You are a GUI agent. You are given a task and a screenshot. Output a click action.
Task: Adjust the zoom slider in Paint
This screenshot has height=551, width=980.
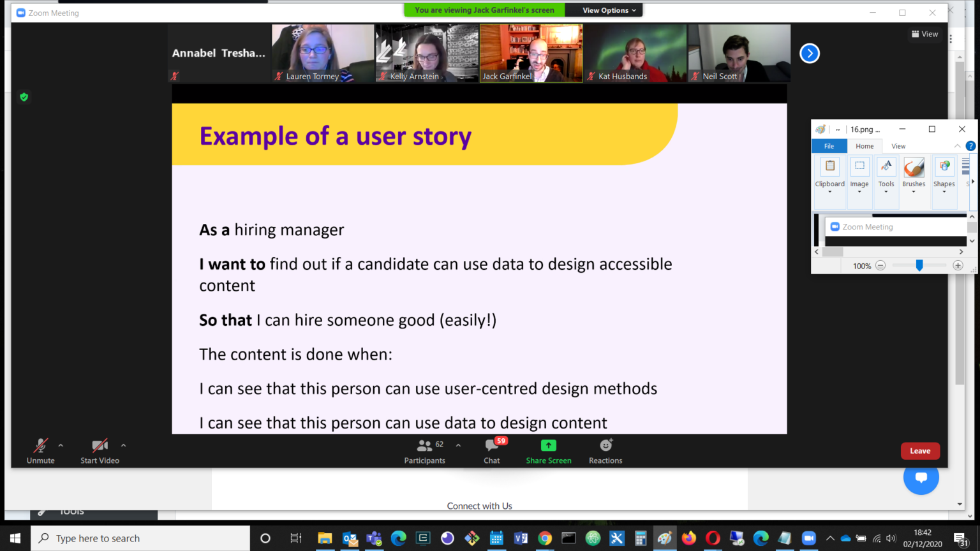pos(919,265)
